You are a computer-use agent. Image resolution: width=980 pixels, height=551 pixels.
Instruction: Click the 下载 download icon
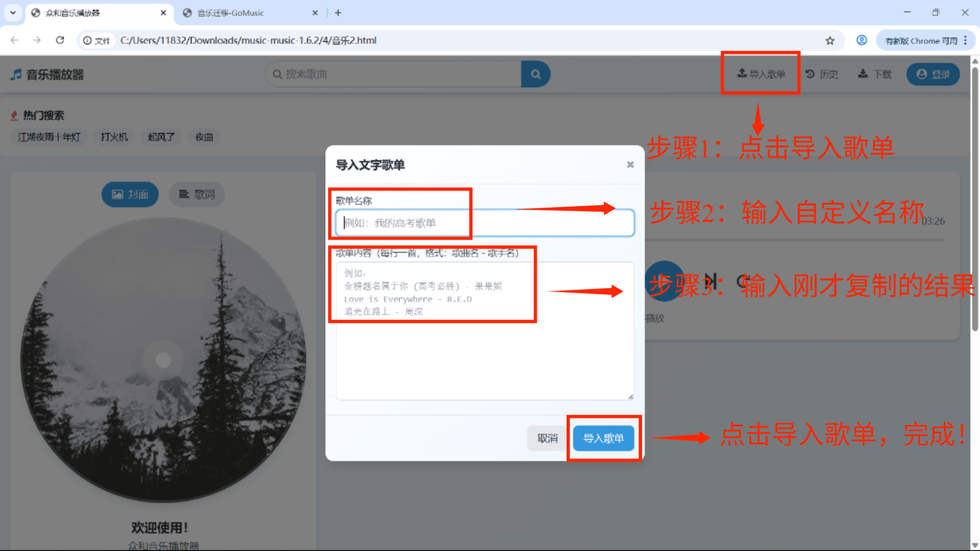click(863, 73)
